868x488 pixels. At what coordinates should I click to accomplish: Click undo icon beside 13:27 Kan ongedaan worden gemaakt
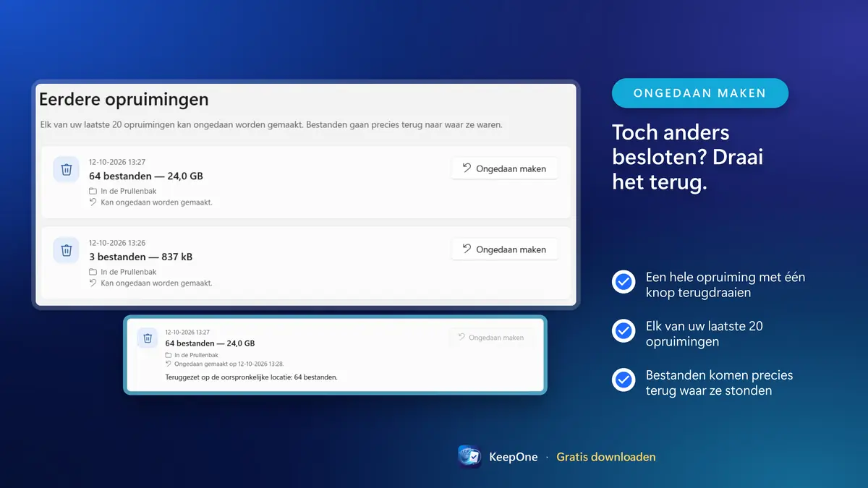click(x=93, y=202)
